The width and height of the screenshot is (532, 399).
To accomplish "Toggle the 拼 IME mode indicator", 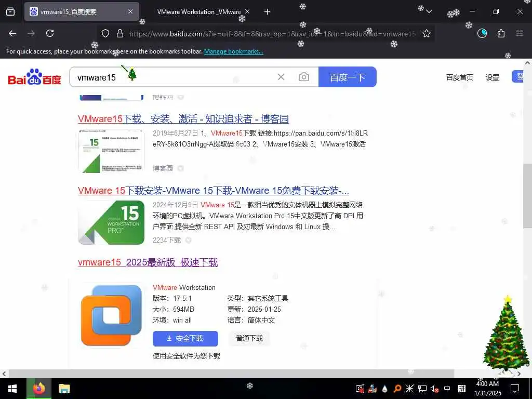I will pos(462,389).
